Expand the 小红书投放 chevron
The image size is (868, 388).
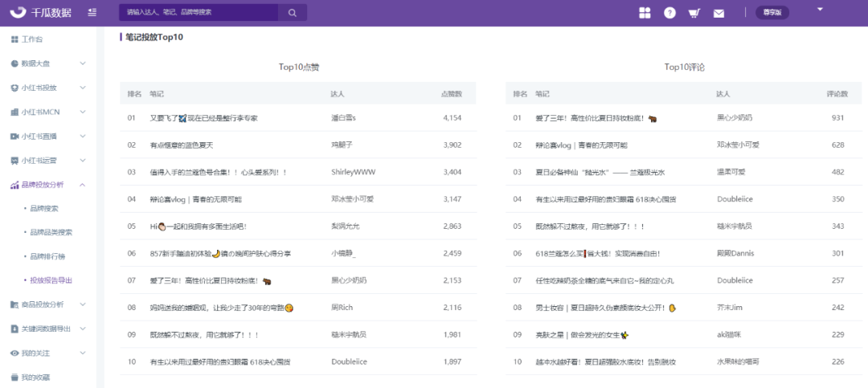tap(83, 88)
